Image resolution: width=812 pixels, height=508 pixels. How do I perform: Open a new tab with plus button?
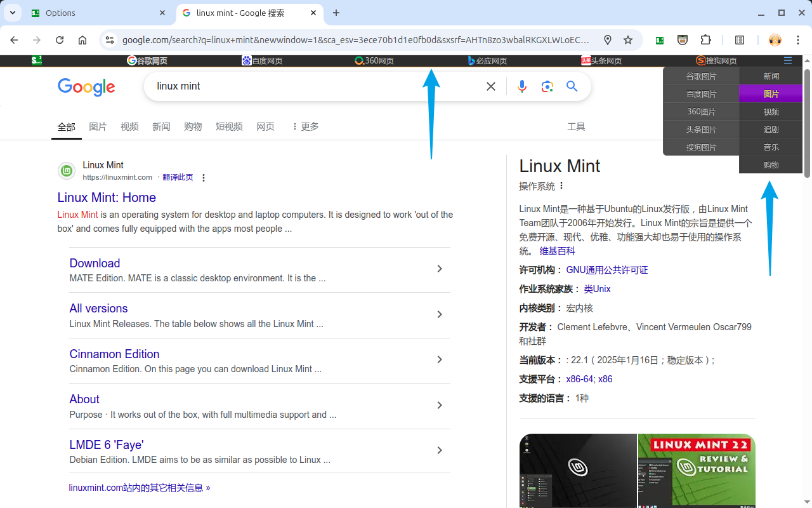(336, 13)
